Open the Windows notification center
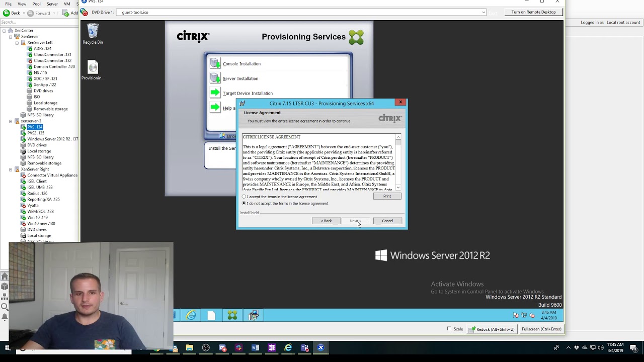This screenshot has height=362, width=644. click(633, 347)
